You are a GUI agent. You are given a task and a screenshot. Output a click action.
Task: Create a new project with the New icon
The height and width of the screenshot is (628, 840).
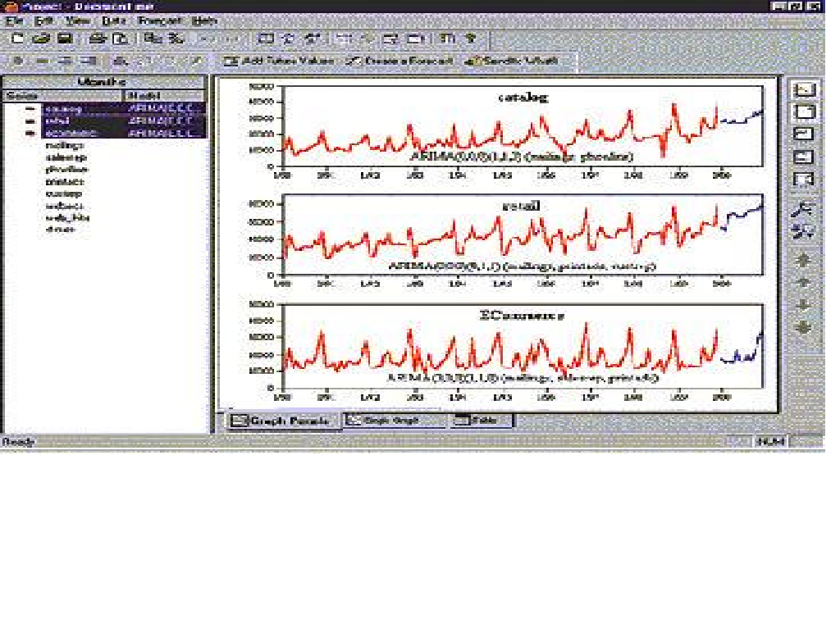pyautogui.click(x=17, y=38)
